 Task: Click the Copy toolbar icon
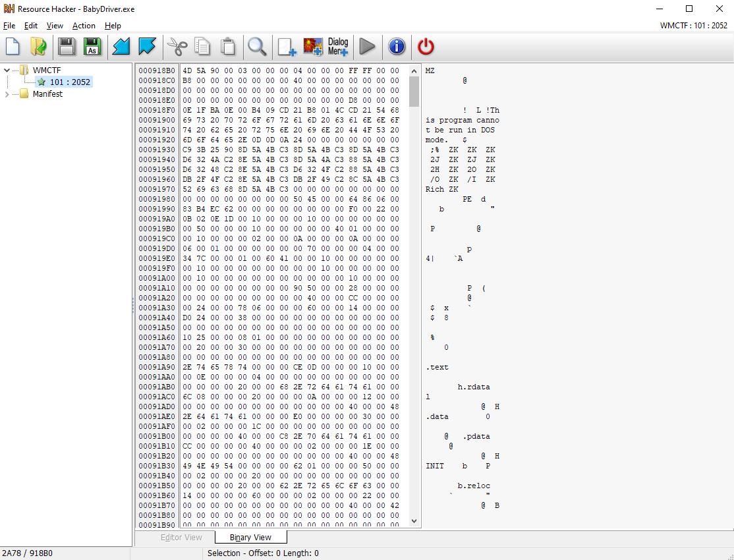tap(202, 47)
